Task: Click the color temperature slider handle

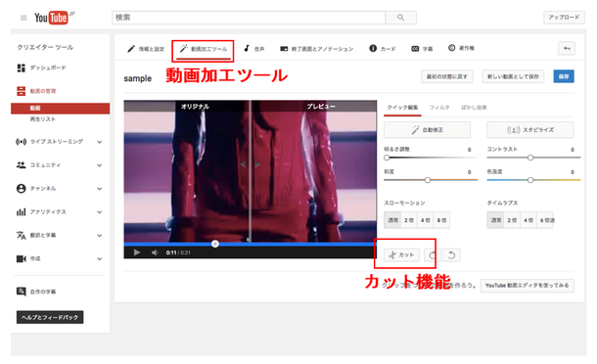Action: coord(530,180)
